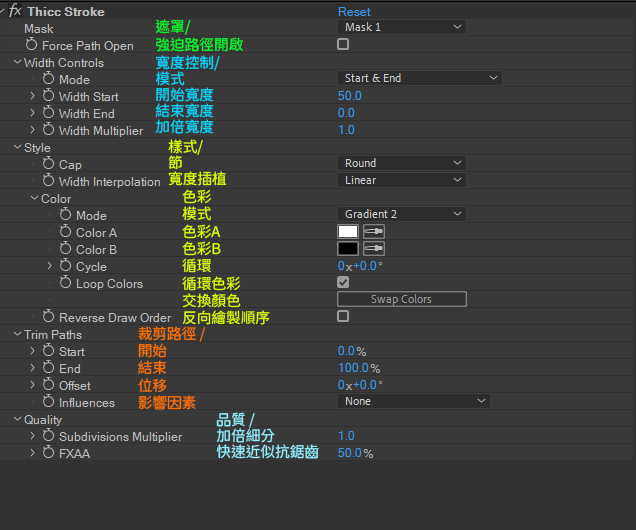The height and width of the screenshot is (530, 636).
Task: Open the white Color A swatch
Action: tap(348, 232)
